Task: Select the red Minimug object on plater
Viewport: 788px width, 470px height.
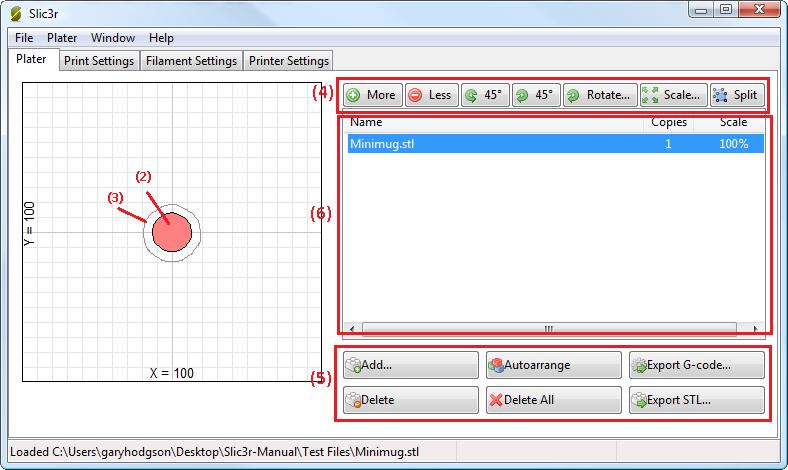Action: (172, 232)
